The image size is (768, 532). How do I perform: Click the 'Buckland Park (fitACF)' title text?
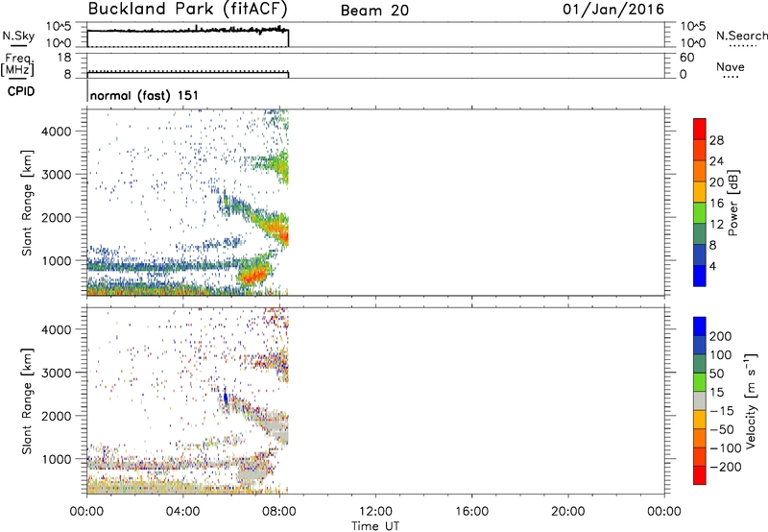tap(187, 10)
